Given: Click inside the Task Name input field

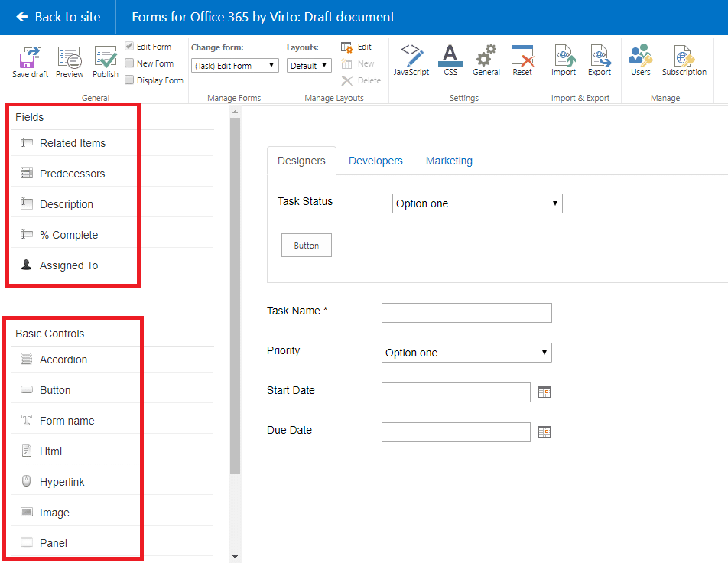Looking at the screenshot, I should [x=466, y=313].
